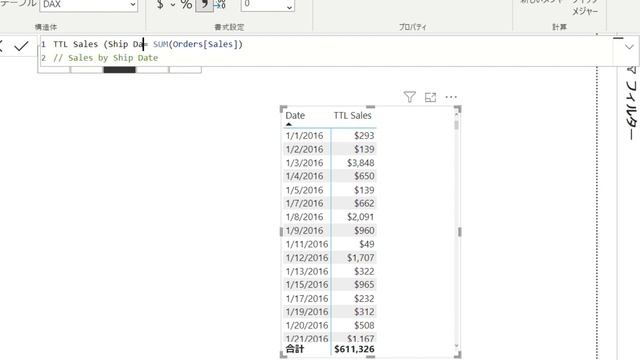Apply percentage format icon
The width and height of the screenshot is (640, 360).
[187, 5]
